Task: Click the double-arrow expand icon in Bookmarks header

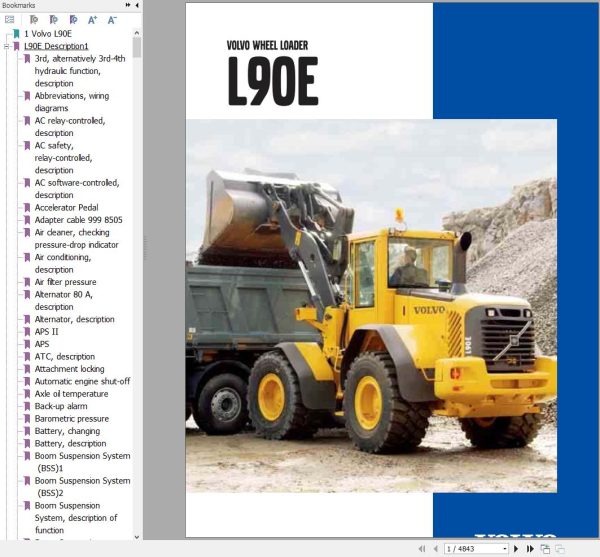Action: point(128,5)
